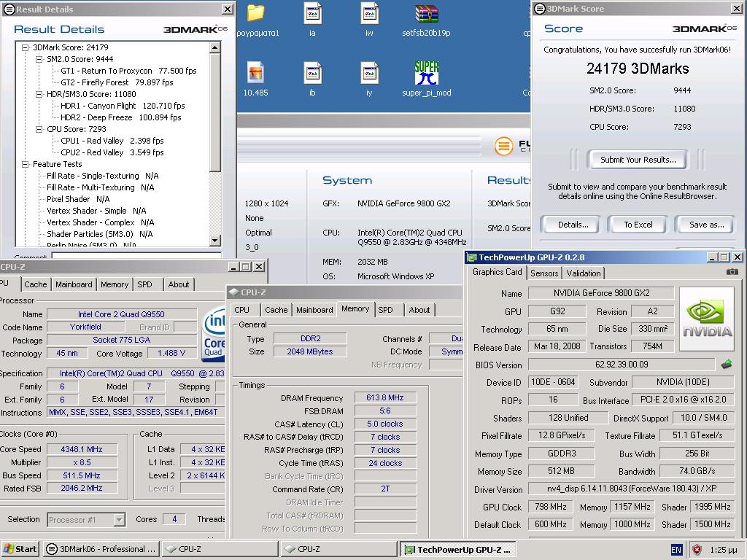Viewport: 747px width, 560px height.
Task: Select CPU1 - Red Valley result row
Action: click(x=112, y=141)
